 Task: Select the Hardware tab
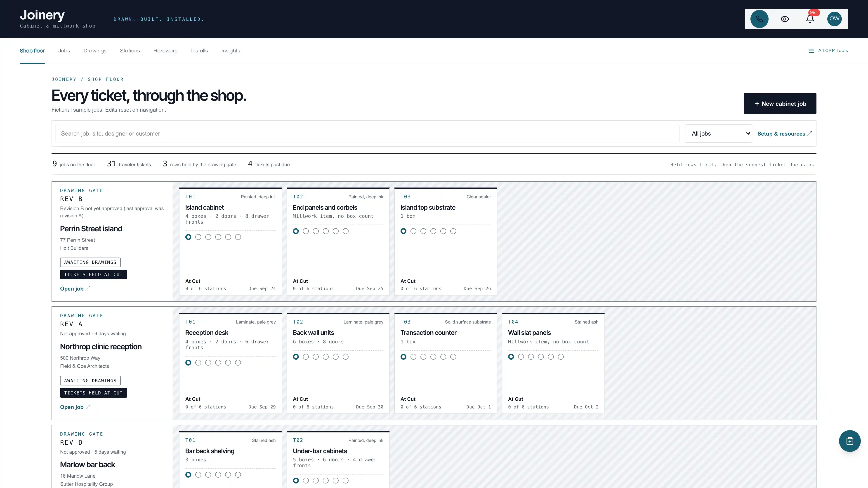(x=165, y=51)
